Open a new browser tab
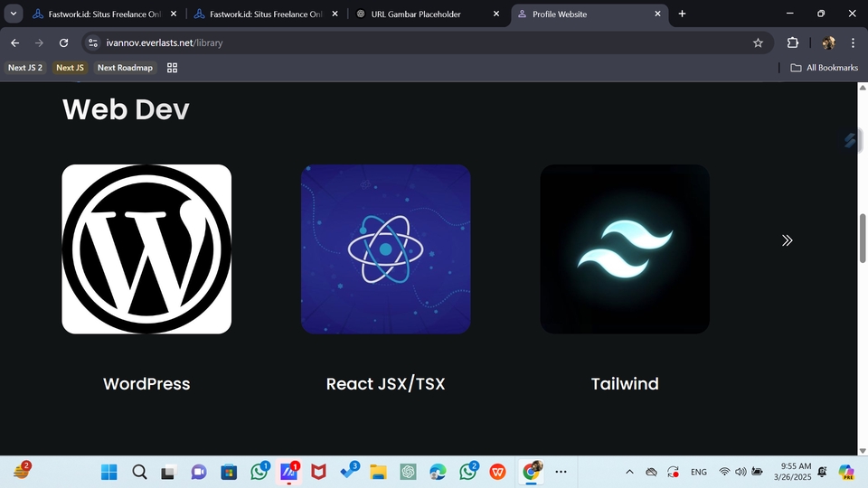Screen dimensions: 868x488 (x=682, y=14)
